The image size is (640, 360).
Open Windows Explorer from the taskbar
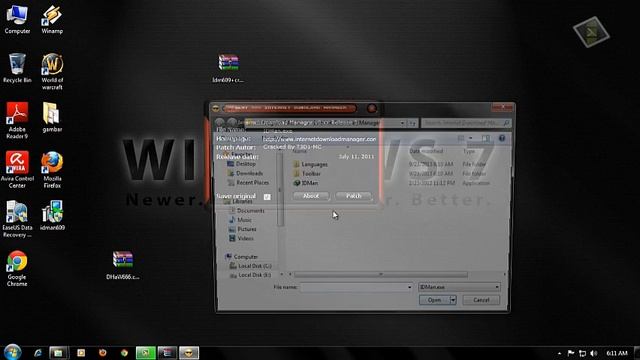coord(59,353)
